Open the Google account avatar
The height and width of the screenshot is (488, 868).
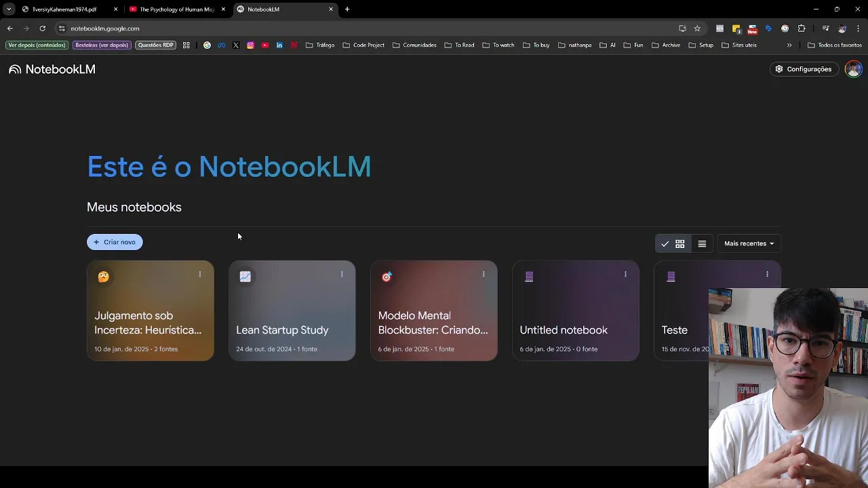[x=853, y=69]
